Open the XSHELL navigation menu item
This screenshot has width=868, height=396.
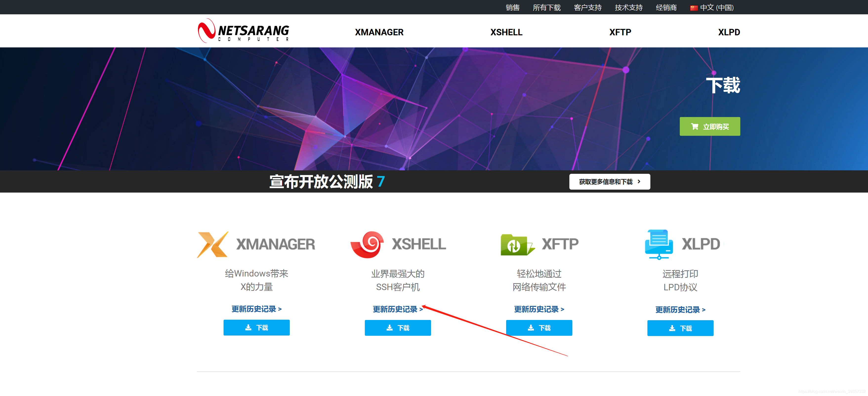(506, 32)
